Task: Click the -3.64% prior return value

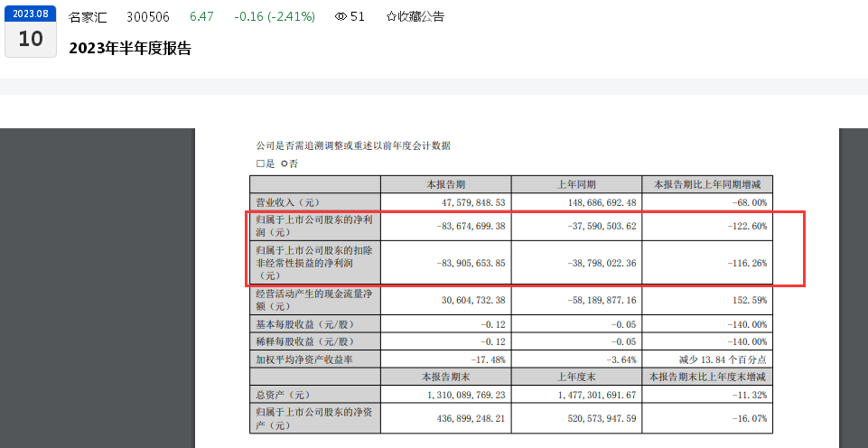Action: coord(621,359)
